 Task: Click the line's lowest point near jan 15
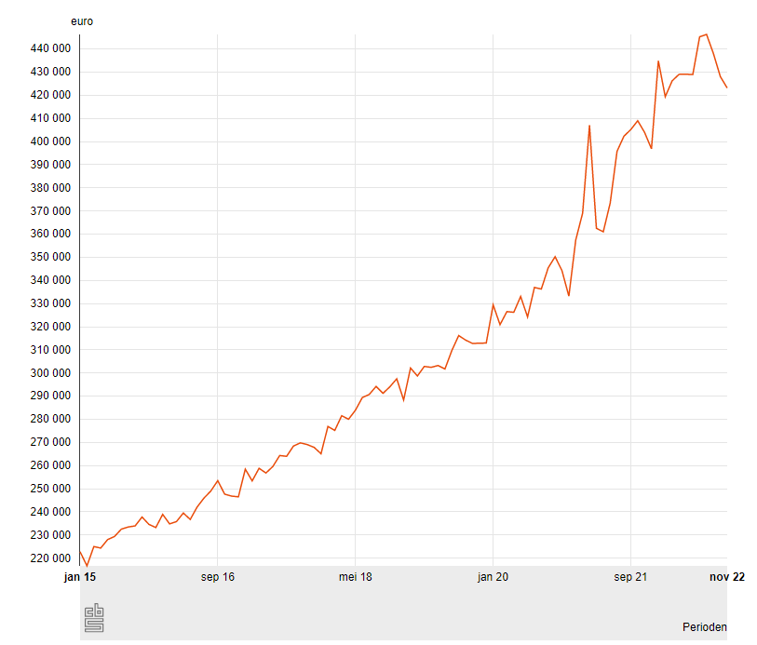point(87,566)
